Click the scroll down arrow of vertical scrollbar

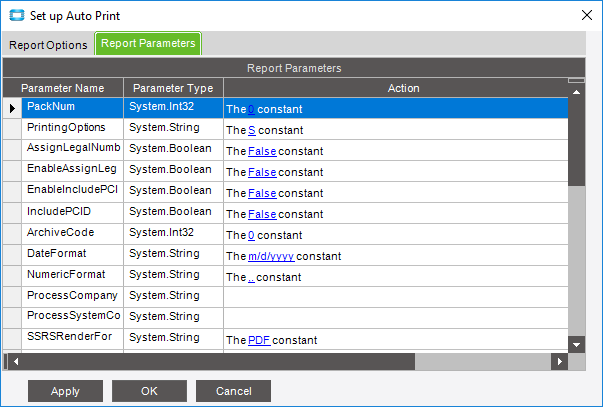click(x=576, y=345)
